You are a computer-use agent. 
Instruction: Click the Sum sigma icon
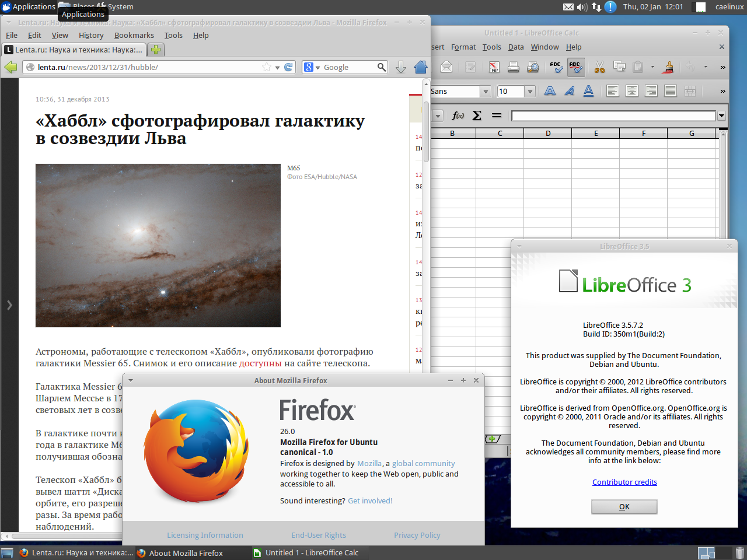click(x=477, y=116)
